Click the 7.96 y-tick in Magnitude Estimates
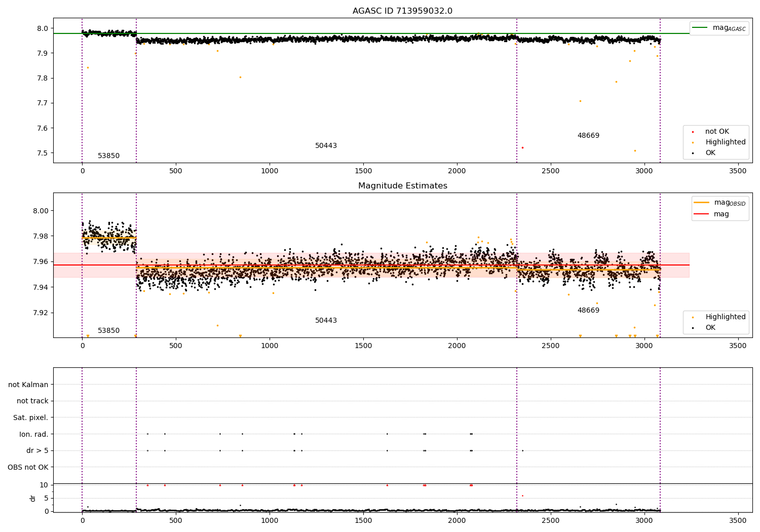Image resolution: width=760 pixels, height=532 pixels. coord(41,262)
